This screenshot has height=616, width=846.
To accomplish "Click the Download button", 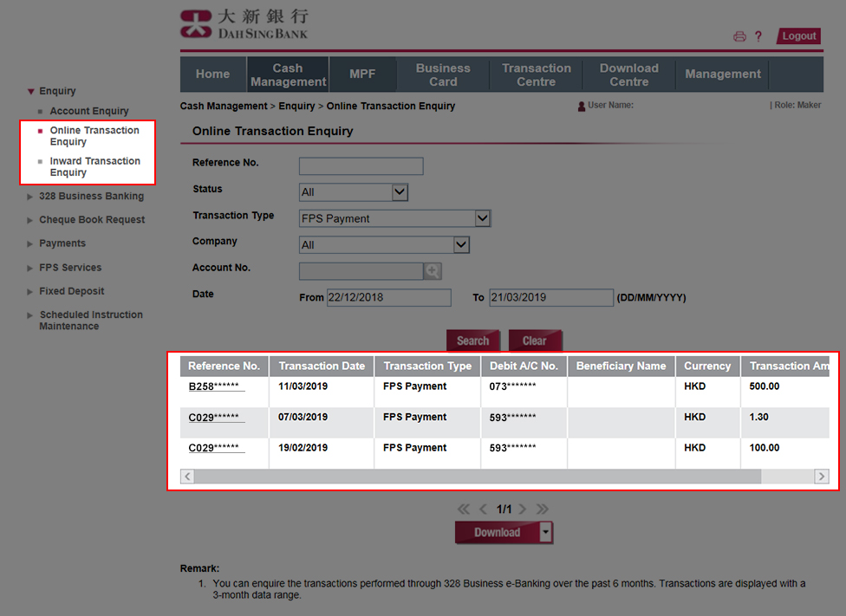I will coord(497,532).
